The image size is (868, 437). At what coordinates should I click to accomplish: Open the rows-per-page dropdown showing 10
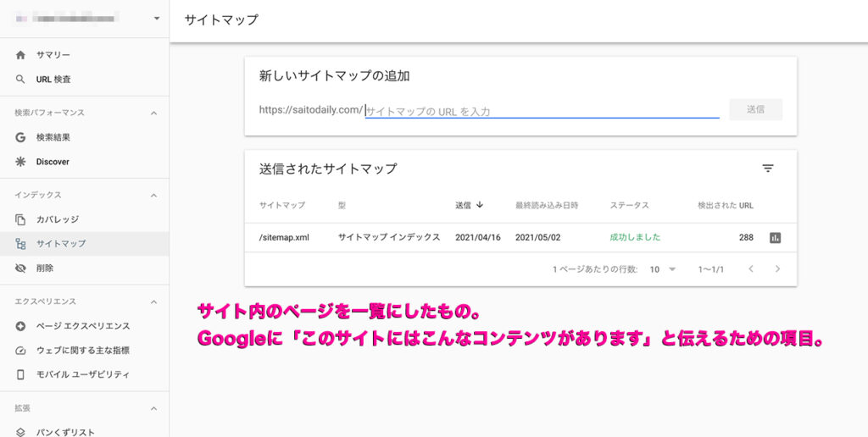[x=663, y=269]
